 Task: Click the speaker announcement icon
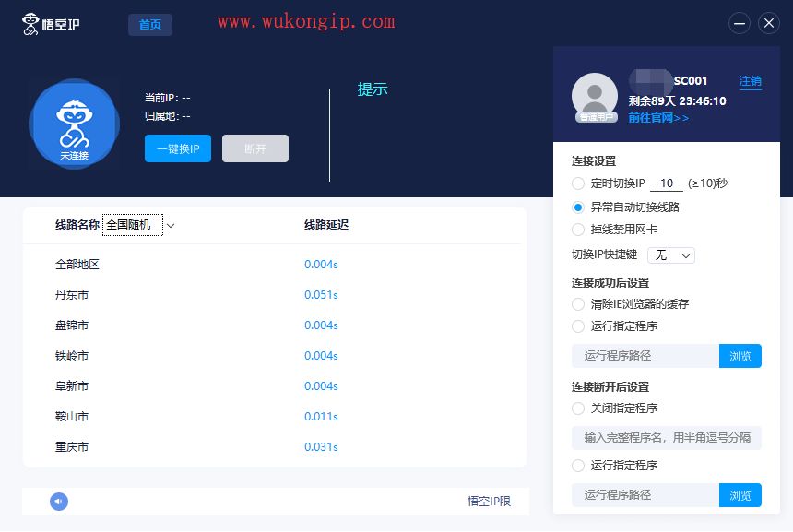[x=59, y=502]
